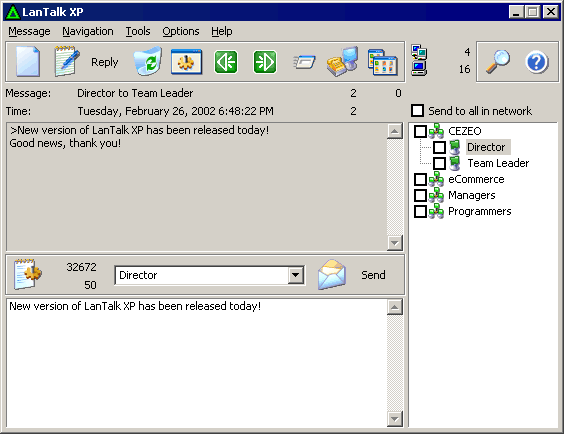Screen dimensions: 564x434
Task: Open the Tools menu
Action: click(138, 31)
